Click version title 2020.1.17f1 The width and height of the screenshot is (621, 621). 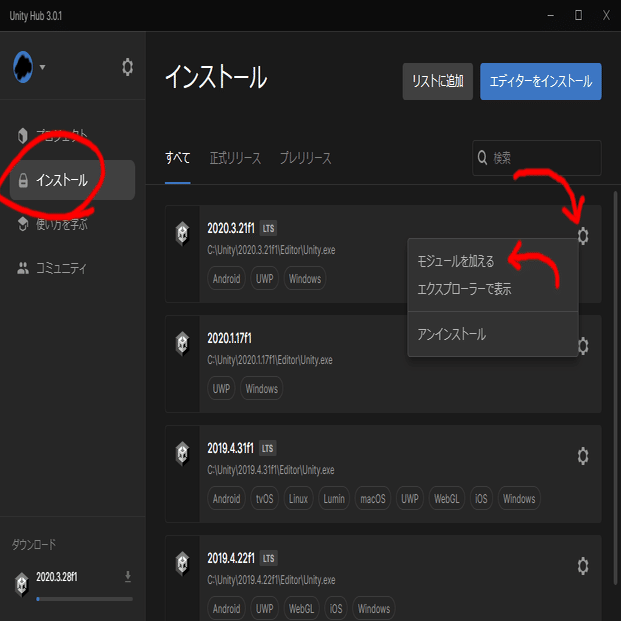229,338
